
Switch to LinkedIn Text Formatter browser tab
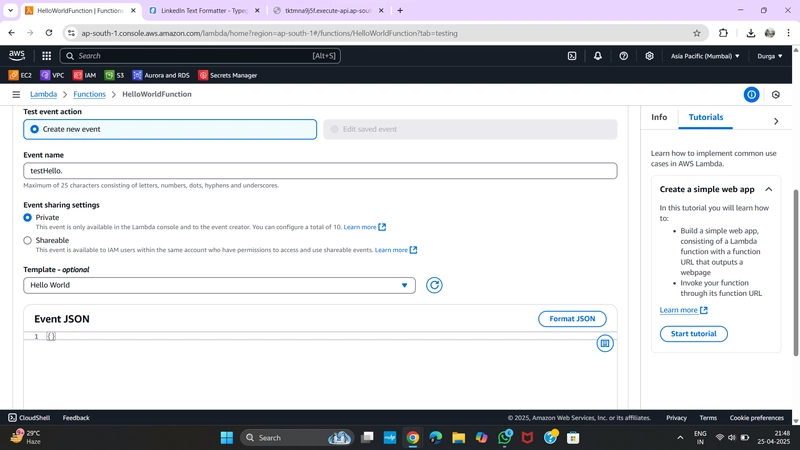point(204,10)
